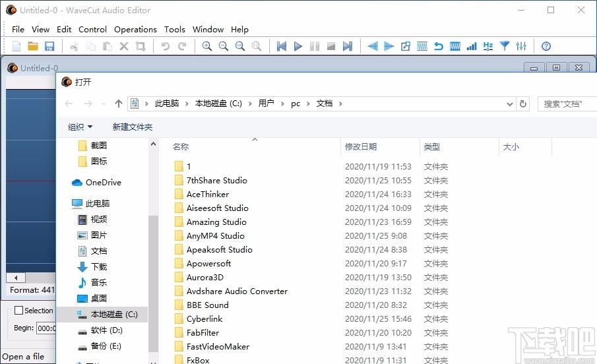Go up one folder level arrow

click(119, 104)
